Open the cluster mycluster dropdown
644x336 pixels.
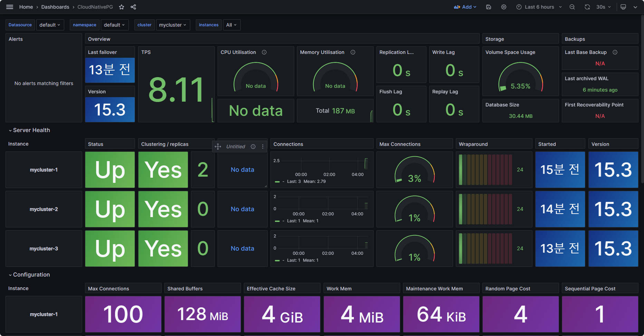pyautogui.click(x=173, y=25)
